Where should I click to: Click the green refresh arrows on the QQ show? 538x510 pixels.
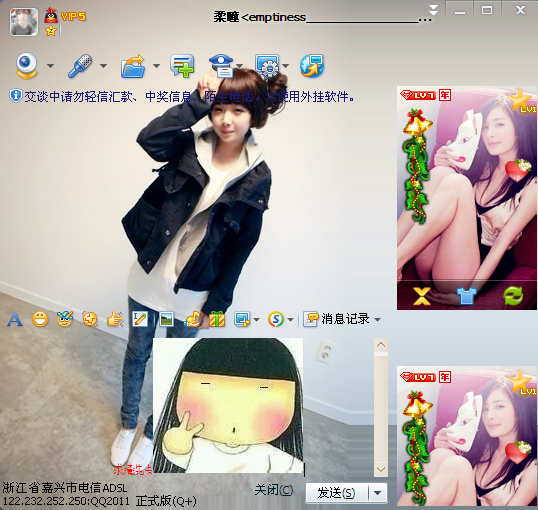tap(513, 295)
